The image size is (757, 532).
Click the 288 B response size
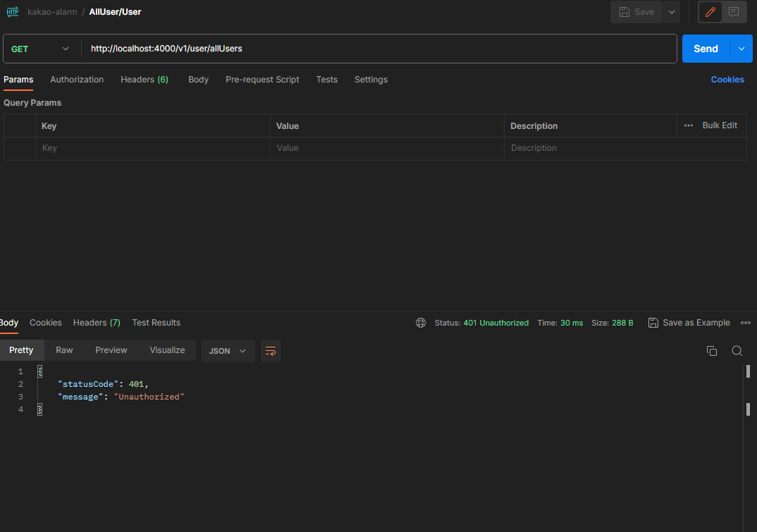point(622,323)
